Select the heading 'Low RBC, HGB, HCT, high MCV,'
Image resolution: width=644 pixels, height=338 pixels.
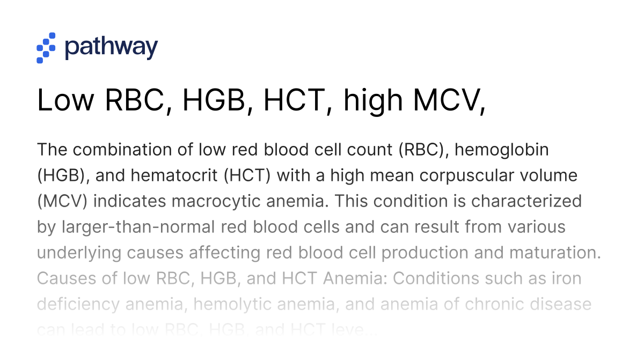pos(261,100)
